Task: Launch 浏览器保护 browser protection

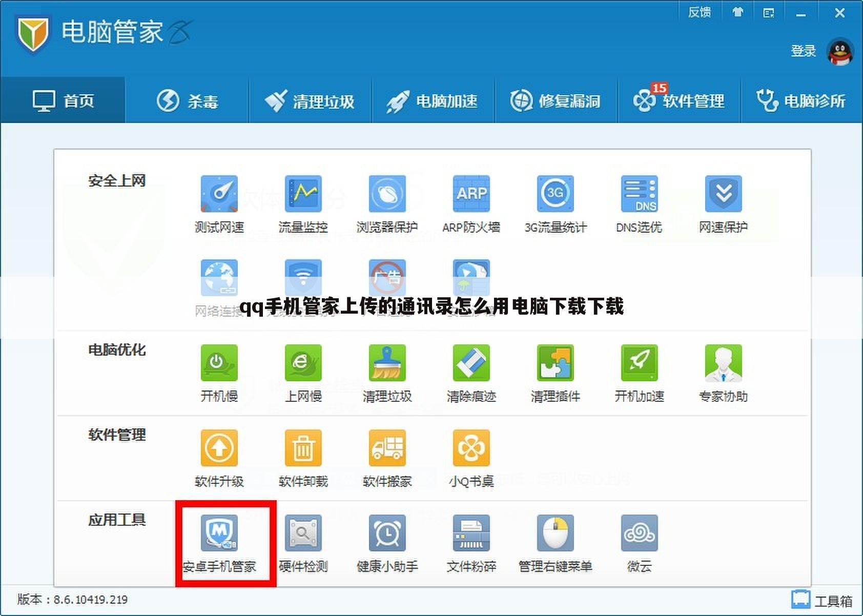Action: point(387,204)
